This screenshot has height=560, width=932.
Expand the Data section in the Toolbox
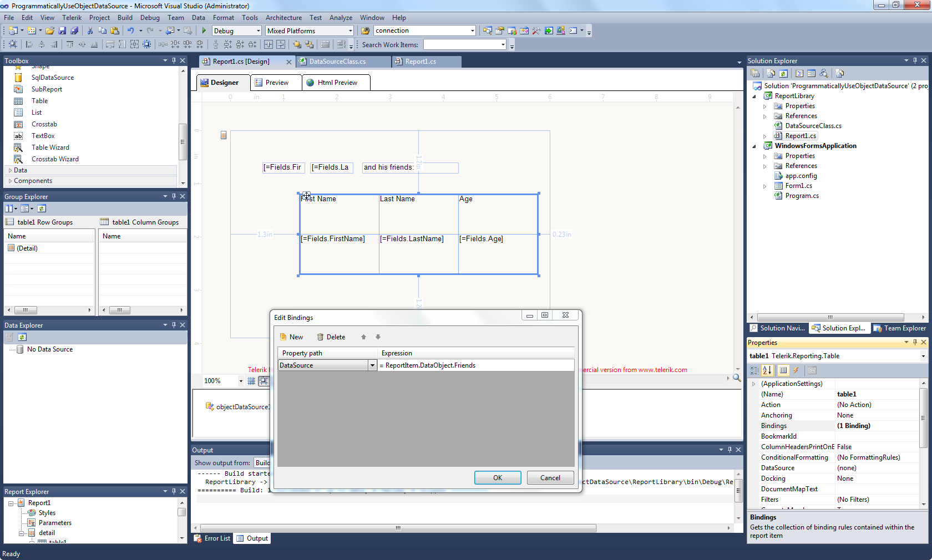[10, 170]
